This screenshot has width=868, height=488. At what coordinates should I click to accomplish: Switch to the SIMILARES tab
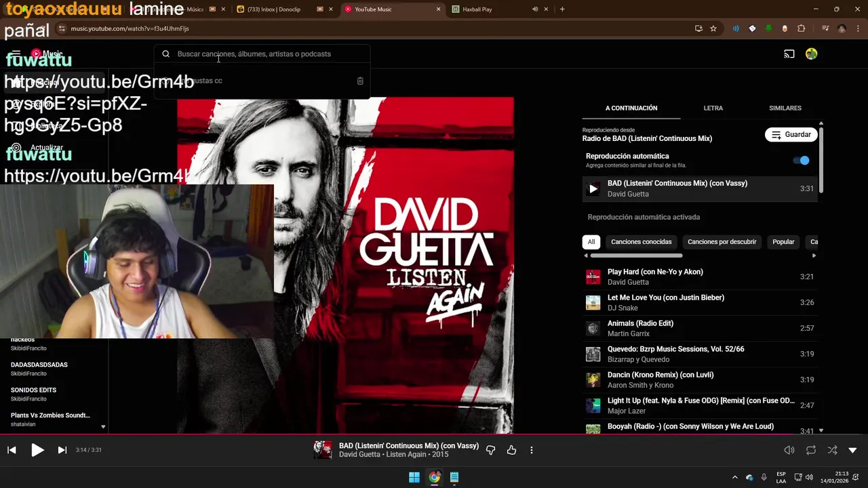(785, 108)
